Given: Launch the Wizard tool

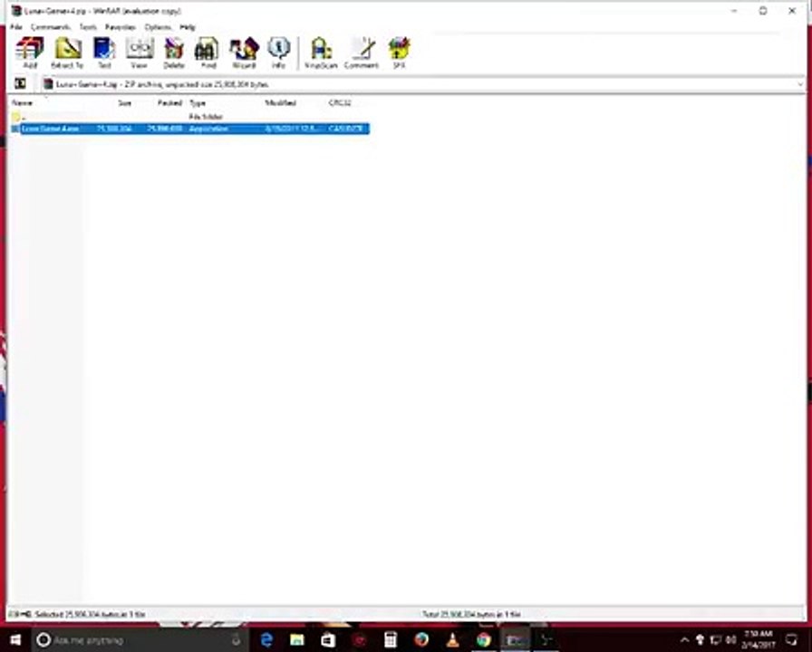Looking at the screenshot, I should click(244, 53).
